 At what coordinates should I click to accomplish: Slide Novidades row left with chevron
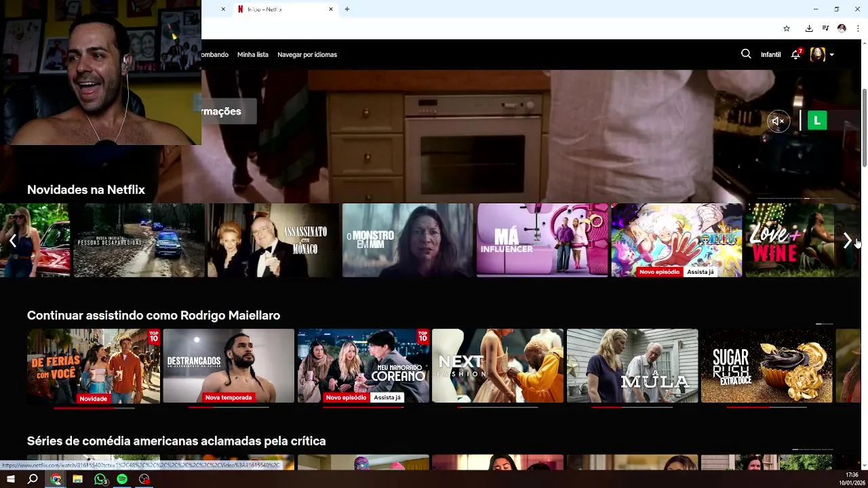(12, 241)
